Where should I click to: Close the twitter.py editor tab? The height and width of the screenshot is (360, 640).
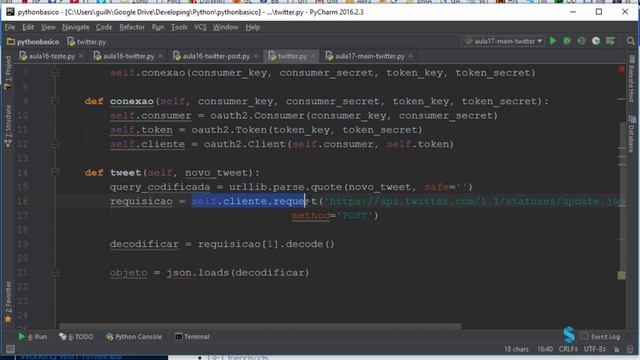[313, 56]
